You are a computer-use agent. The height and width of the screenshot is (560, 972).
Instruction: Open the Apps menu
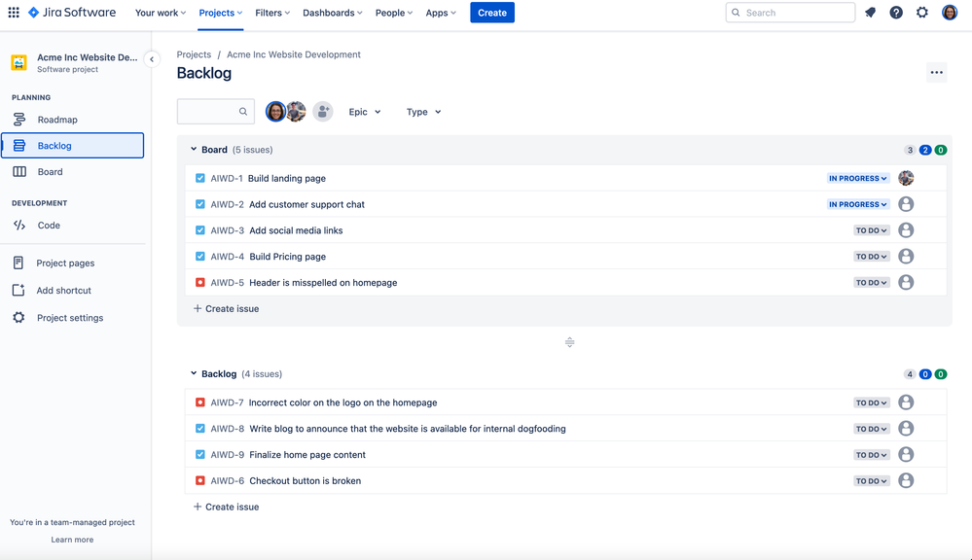point(441,13)
